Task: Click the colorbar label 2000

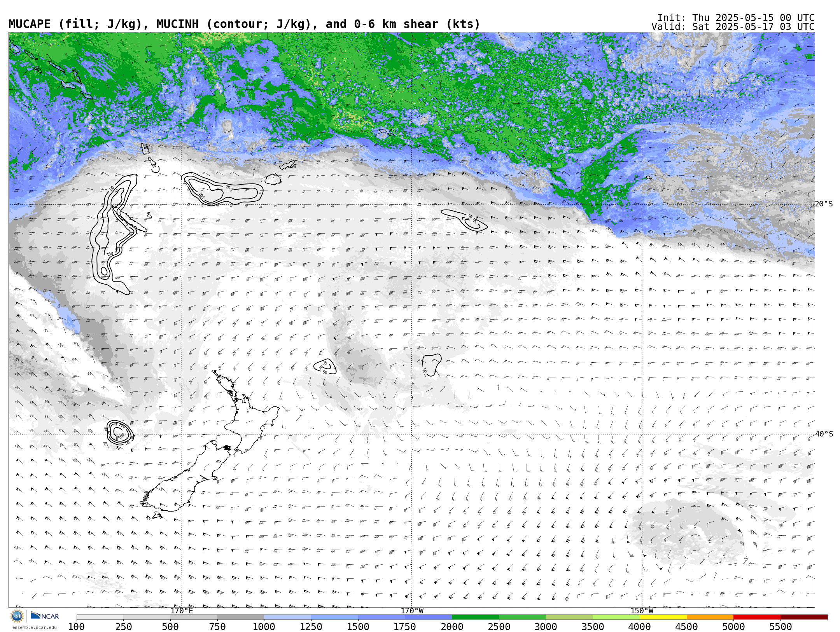Action: click(452, 627)
